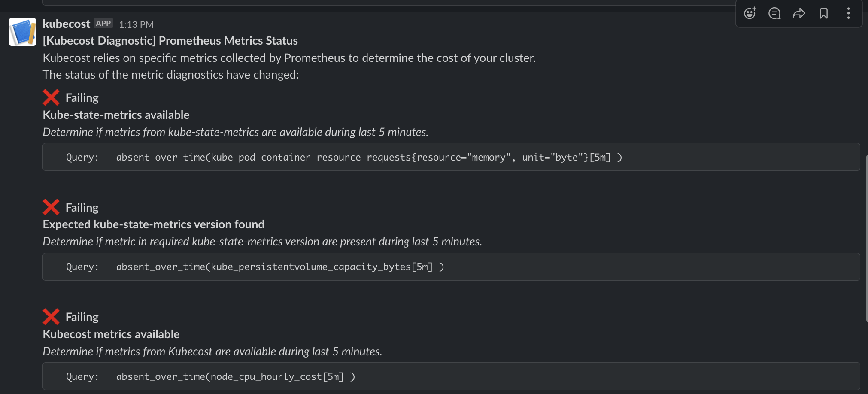
Task: Click the Kubecost metrics available heading
Action: pyautogui.click(x=111, y=334)
